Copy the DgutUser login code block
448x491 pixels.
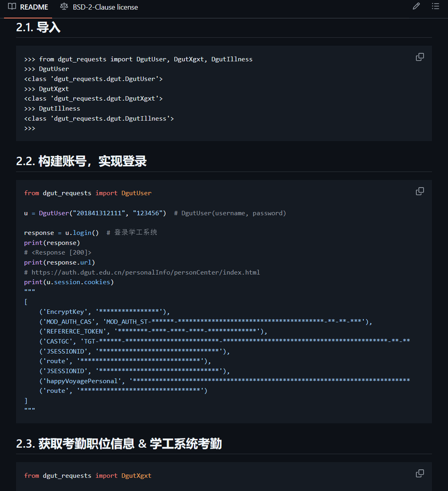[x=419, y=191]
